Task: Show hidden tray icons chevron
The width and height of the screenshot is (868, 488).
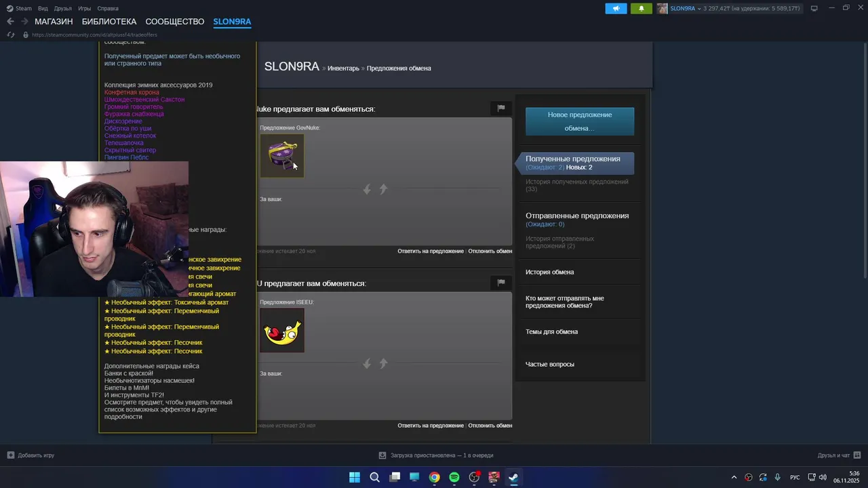Action: [734, 477]
